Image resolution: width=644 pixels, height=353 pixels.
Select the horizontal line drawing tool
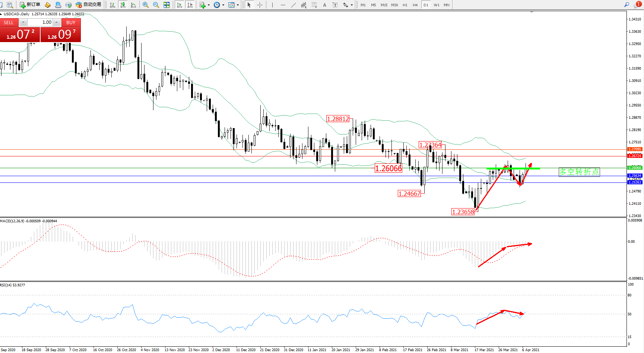click(x=283, y=5)
